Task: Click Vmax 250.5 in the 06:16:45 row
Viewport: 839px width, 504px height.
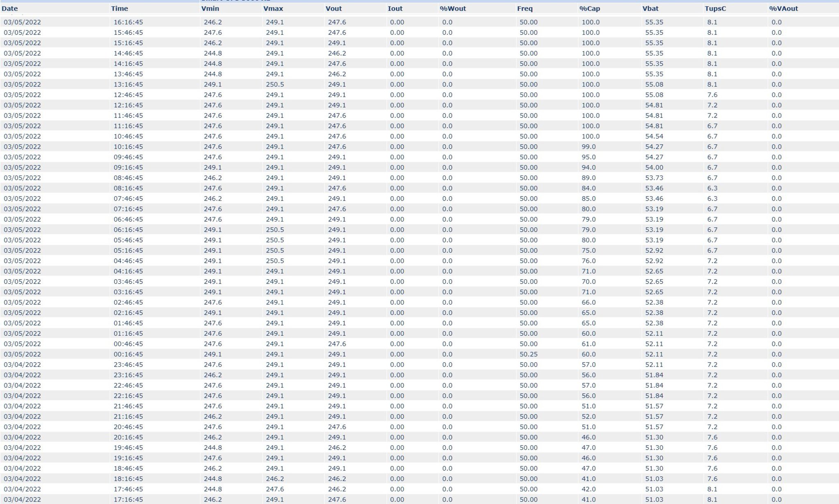Action: (x=275, y=230)
